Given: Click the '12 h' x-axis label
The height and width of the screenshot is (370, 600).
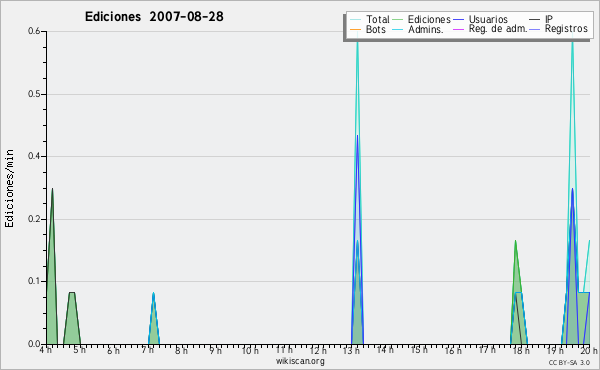Looking at the screenshot, I should (318, 350).
